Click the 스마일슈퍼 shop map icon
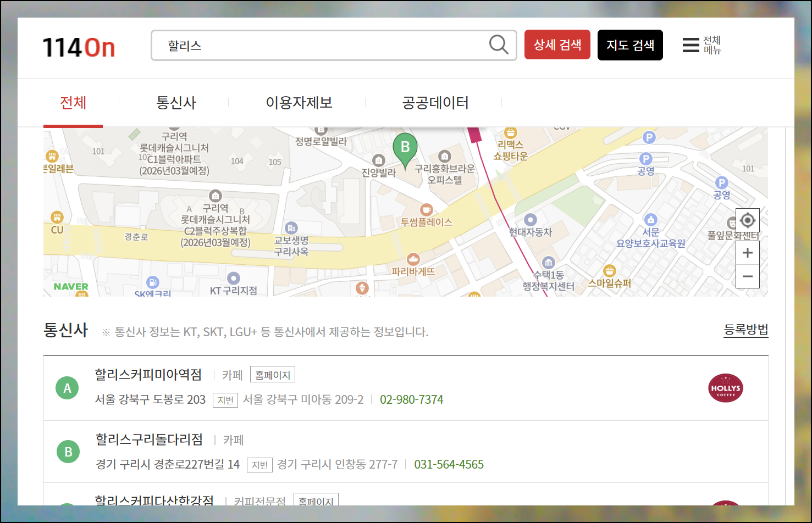This screenshot has width=812, height=523. point(609,270)
